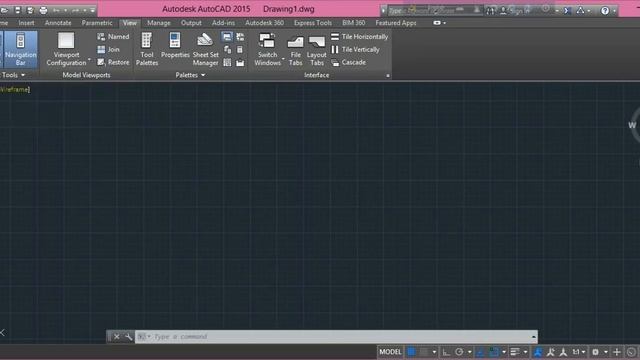This screenshot has height=360, width=640.
Task: Click the Save icon in Quick Access toolbar
Action: click(18, 10)
